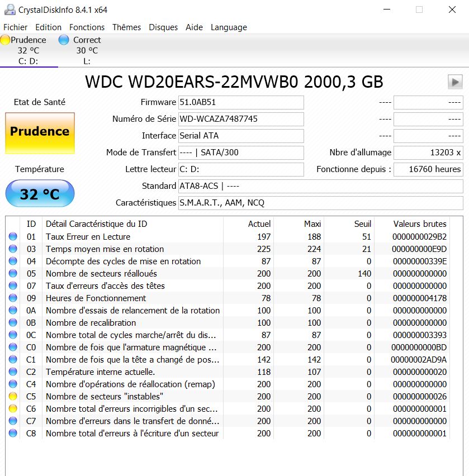This screenshot has width=469, height=476.
Task: Click the transfer mode field SATA/300
Action: coord(241,153)
